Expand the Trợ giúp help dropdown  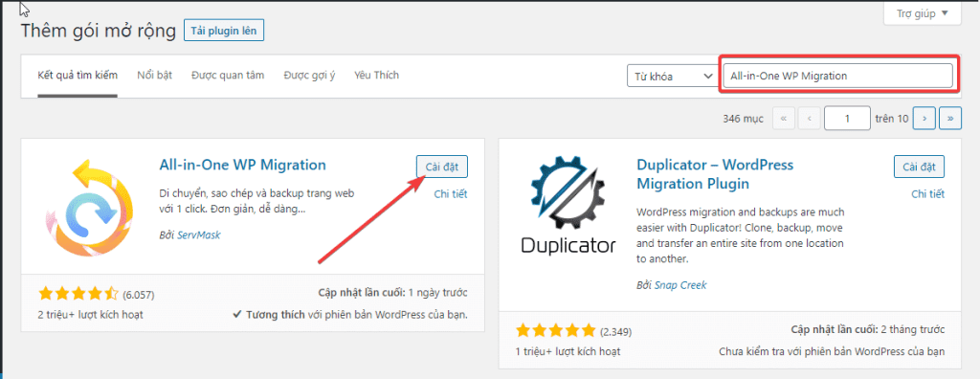coord(922,12)
